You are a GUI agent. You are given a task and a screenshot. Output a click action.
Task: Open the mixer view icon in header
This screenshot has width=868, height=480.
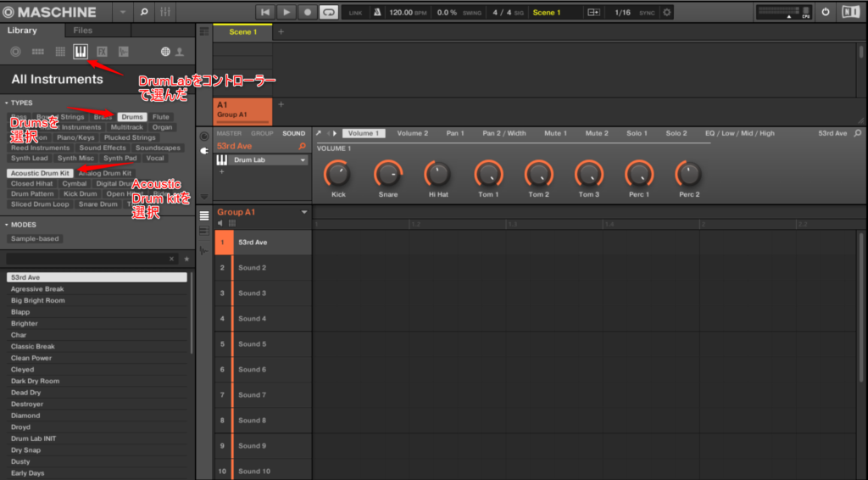165,12
